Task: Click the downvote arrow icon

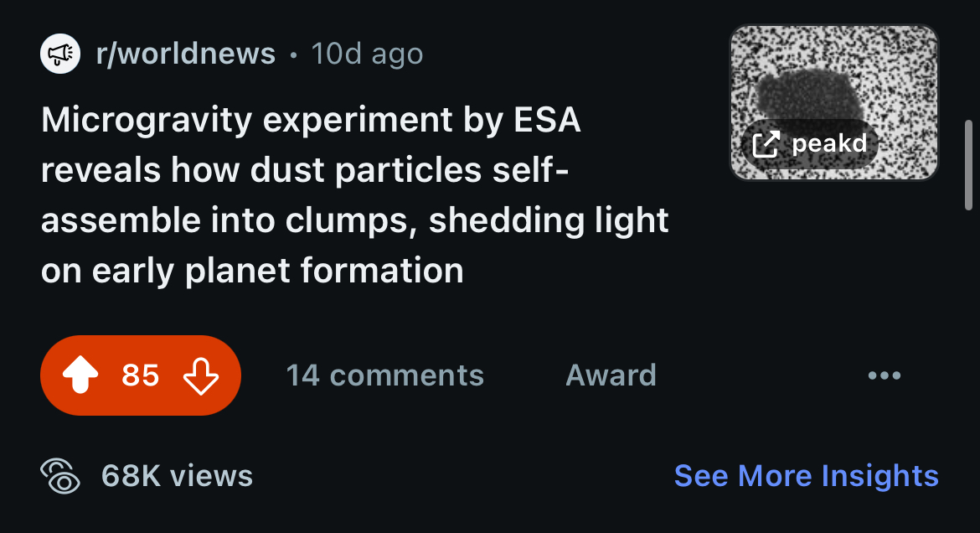Action: tap(201, 375)
